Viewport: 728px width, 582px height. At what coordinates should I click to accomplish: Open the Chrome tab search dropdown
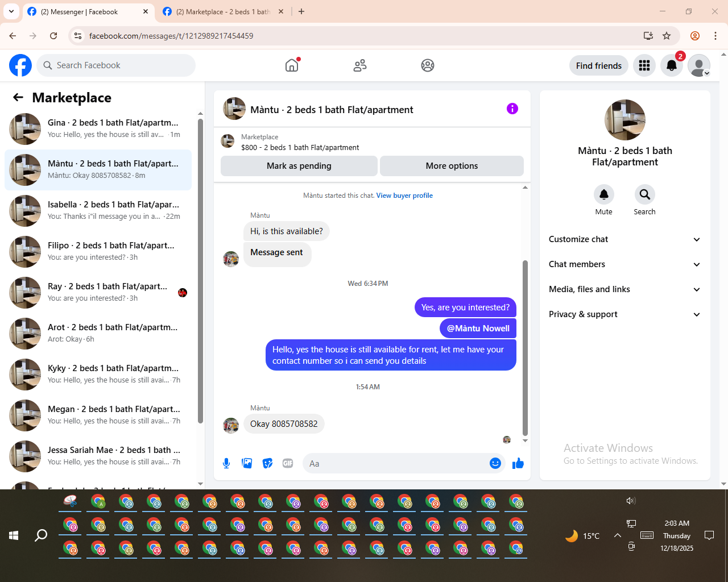(x=11, y=11)
